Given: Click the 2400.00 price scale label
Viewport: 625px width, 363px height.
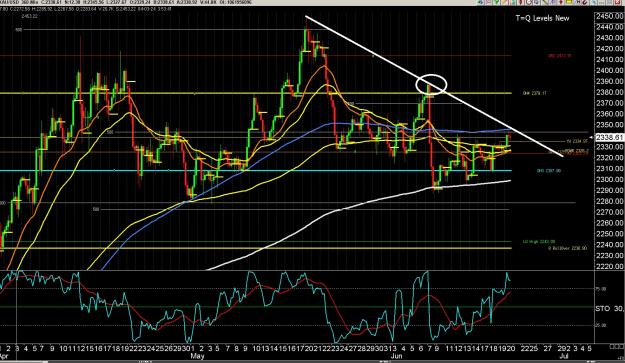Looking at the screenshot, I should [609, 71].
